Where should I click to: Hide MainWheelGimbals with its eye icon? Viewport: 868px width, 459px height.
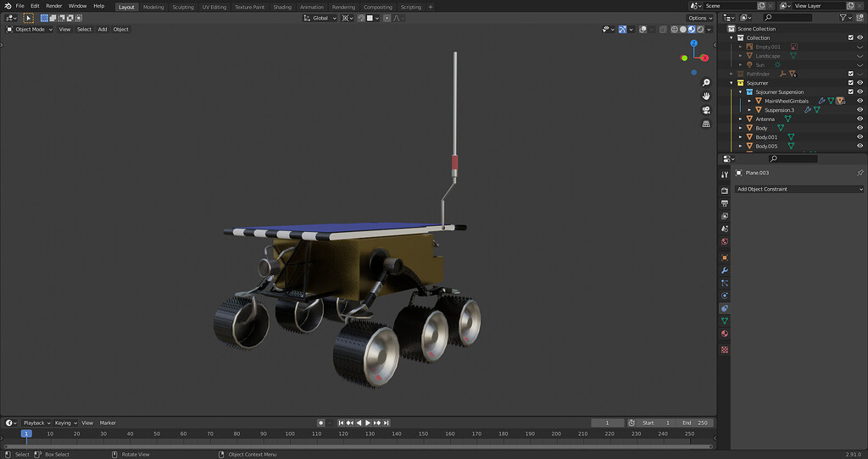click(x=860, y=101)
